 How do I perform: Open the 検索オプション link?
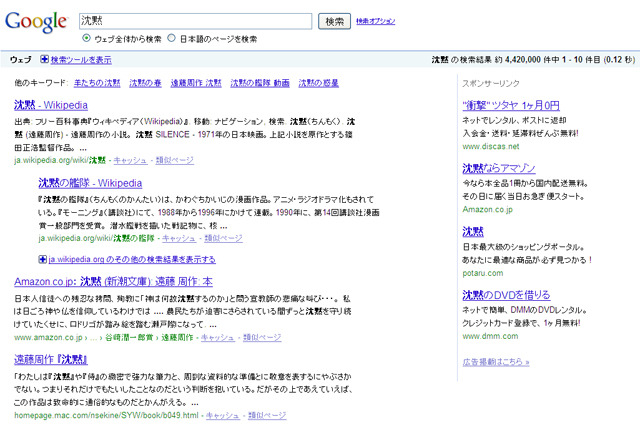point(376,21)
